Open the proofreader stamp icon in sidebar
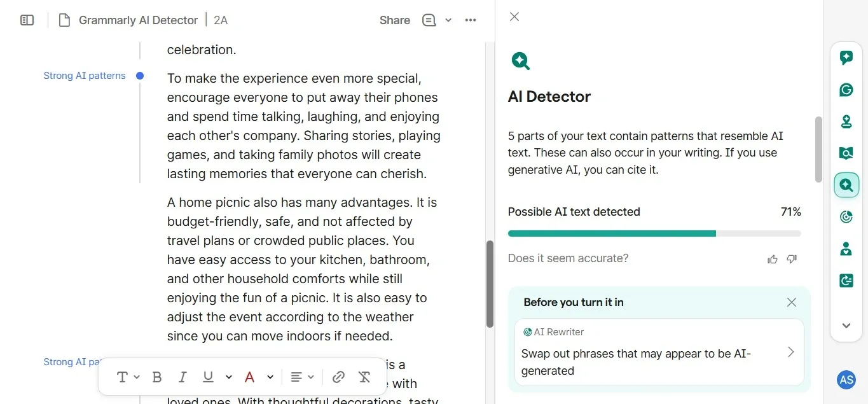The image size is (868, 404). (846, 122)
